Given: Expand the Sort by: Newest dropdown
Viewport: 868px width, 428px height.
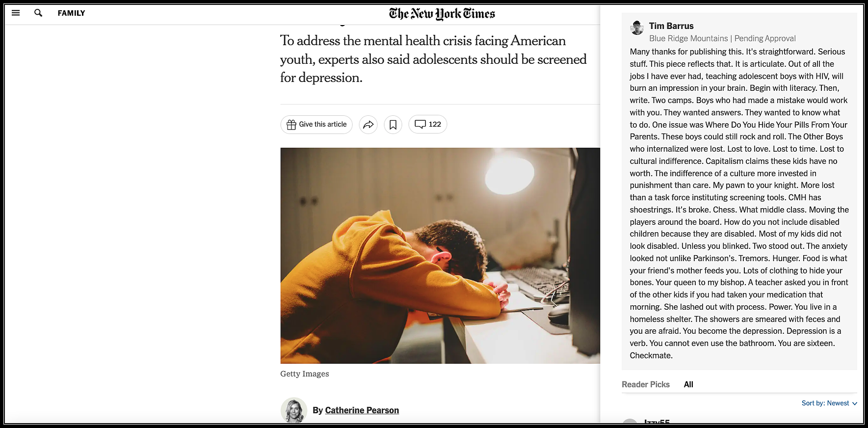Looking at the screenshot, I should coord(829,403).
